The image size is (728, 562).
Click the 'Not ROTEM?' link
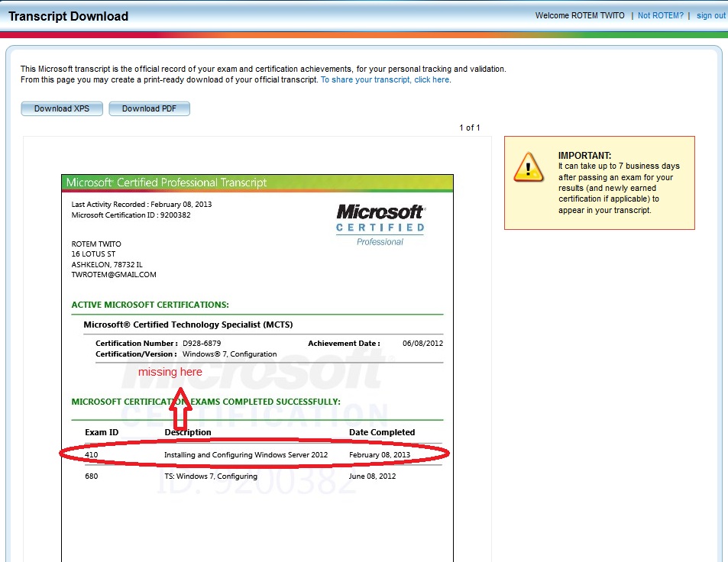point(660,15)
